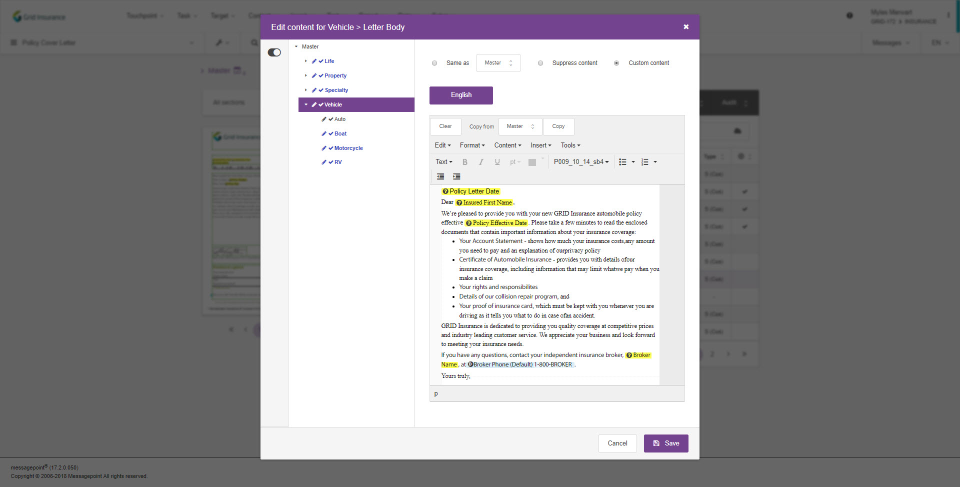Open the Same as Master dropdown
960x487 pixels.
click(498, 63)
